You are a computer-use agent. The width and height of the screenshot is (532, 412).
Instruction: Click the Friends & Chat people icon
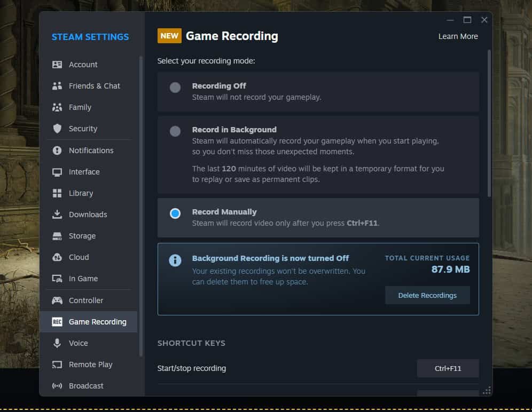[57, 86]
